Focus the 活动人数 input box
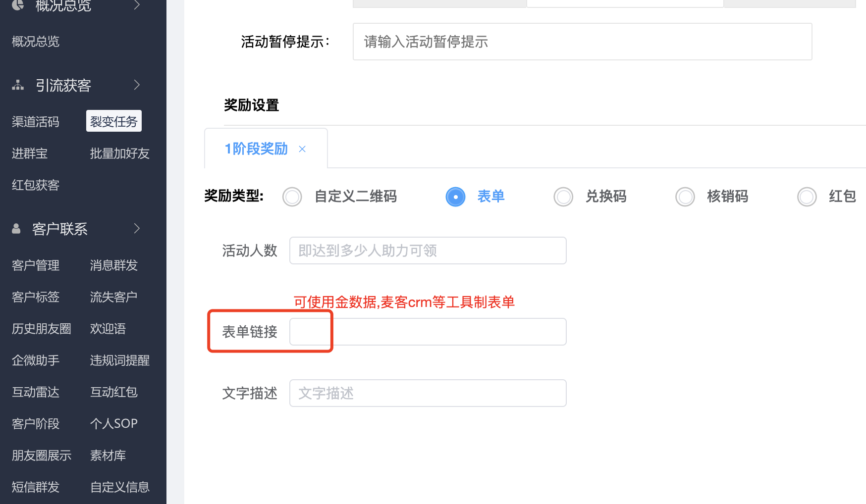This screenshot has height=504, width=866. click(x=428, y=251)
